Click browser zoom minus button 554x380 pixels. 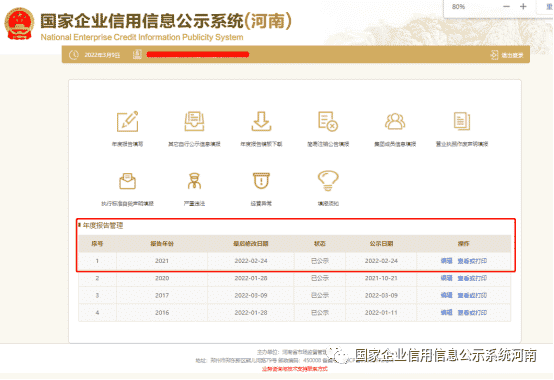click(506, 6)
